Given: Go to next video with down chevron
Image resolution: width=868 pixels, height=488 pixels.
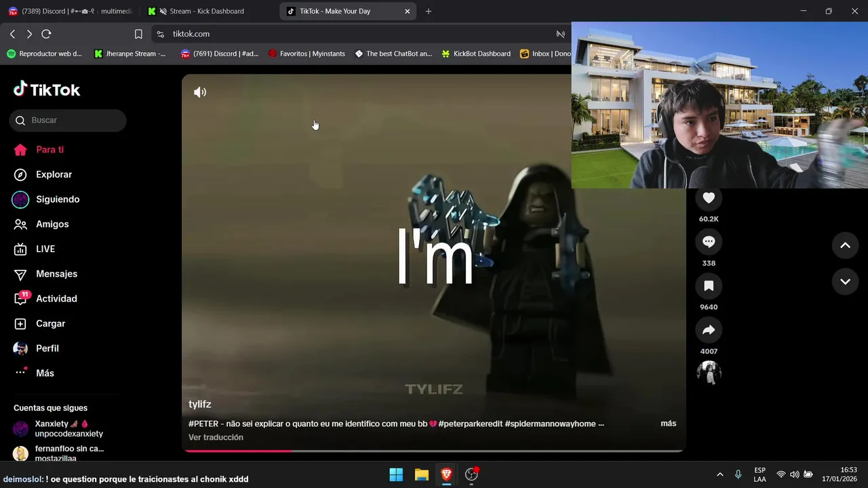Looking at the screenshot, I should (x=845, y=281).
